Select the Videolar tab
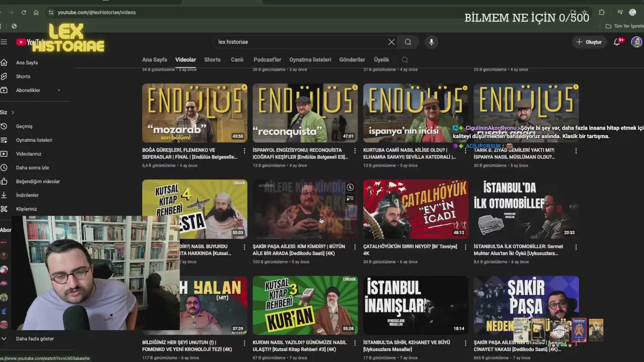The width and height of the screenshot is (644, 362). [x=186, y=60]
